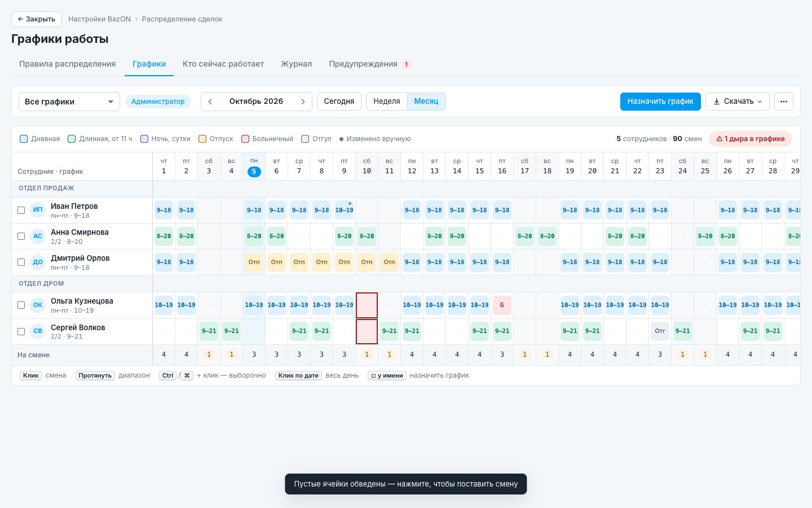Switch view to Месяц

pyautogui.click(x=426, y=102)
